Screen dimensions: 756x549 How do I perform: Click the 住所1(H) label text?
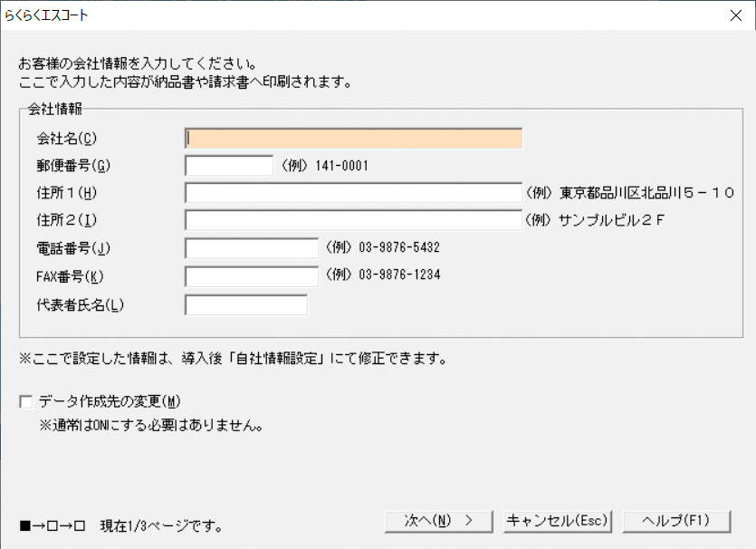click(x=66, y=193)
